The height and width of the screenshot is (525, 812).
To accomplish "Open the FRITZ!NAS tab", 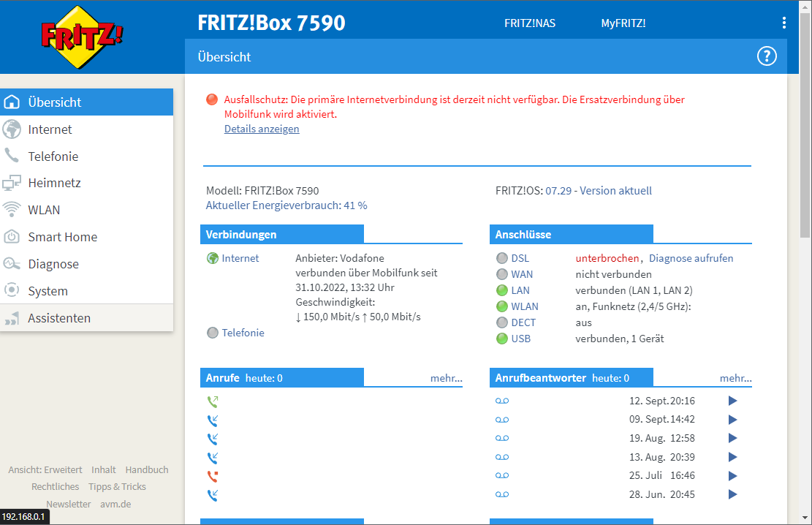I will (530, 23).
